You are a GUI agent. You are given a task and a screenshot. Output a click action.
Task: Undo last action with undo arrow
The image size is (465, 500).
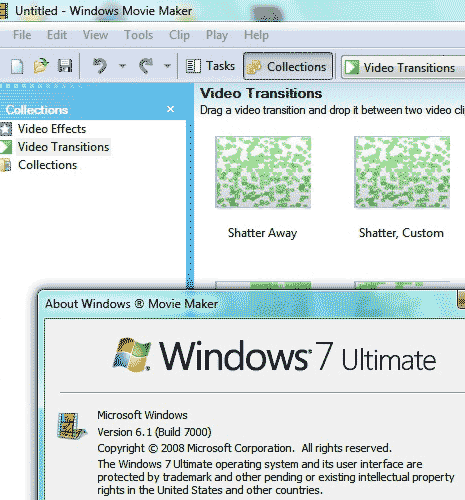click(x=99, y=66)
